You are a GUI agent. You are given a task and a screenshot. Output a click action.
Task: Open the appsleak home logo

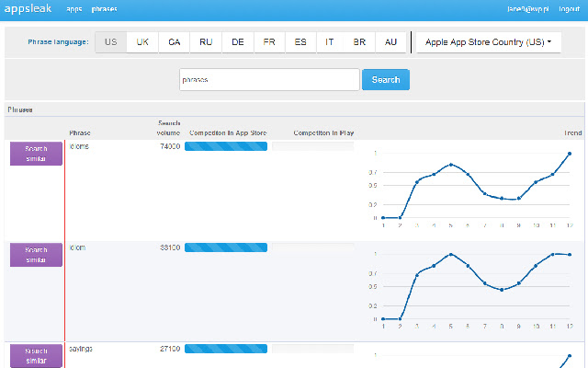tap(28, 8)
